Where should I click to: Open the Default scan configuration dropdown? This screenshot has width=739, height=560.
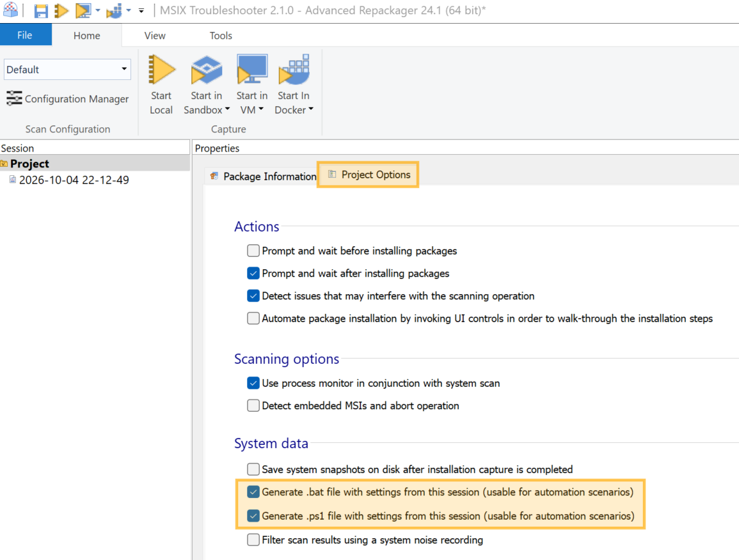pos(67,69)
